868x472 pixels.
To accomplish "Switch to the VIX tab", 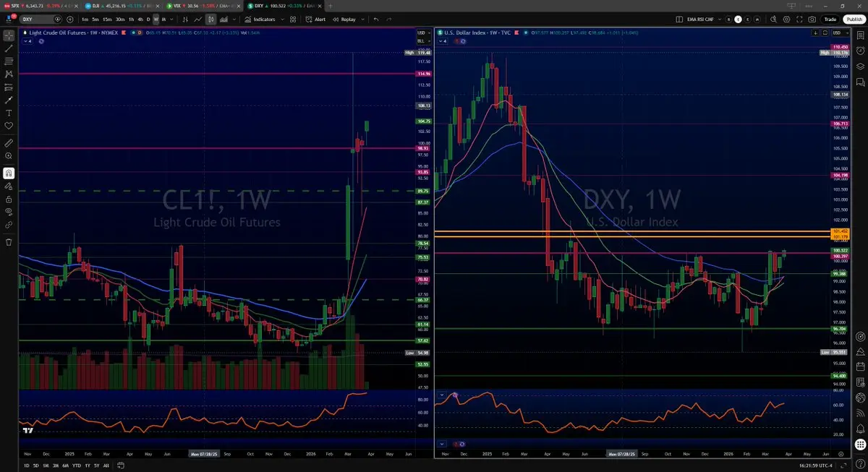I will point(205,5).
